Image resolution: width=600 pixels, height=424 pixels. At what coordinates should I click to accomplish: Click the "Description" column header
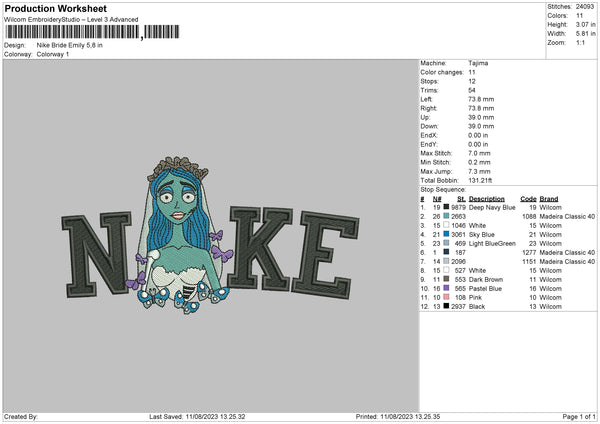tap(487, 199)
